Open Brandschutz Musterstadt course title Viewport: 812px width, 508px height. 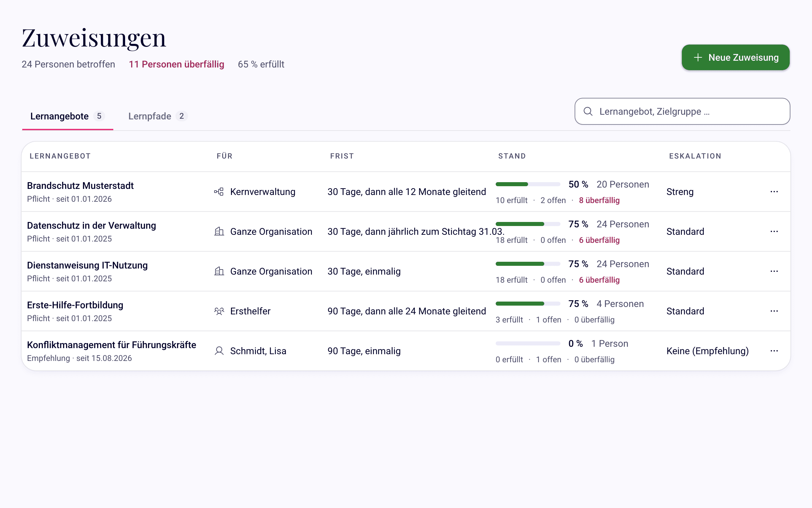click(80, 186)
